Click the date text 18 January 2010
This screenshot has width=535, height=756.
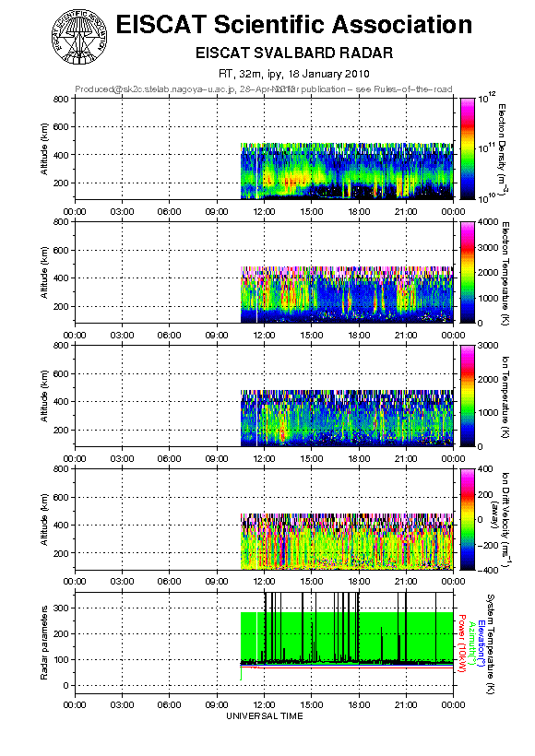click(x=329, y=74)
